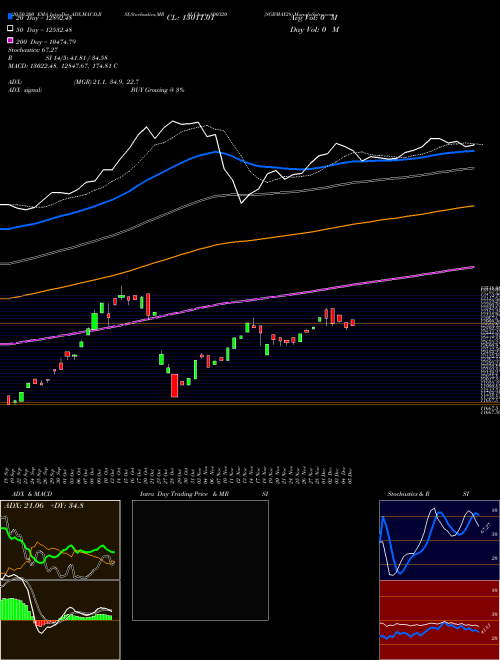500x660 pixels.
Task: Click the 'Day Vol: 0 M' label
Action: [314, 29]
